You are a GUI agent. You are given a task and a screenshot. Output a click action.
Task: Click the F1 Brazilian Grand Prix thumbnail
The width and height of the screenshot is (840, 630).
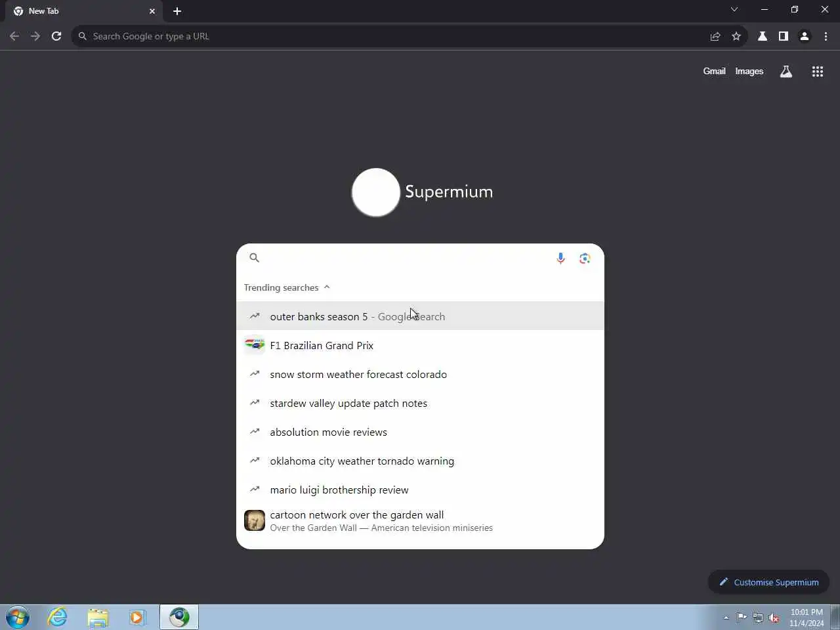point(255,345)
